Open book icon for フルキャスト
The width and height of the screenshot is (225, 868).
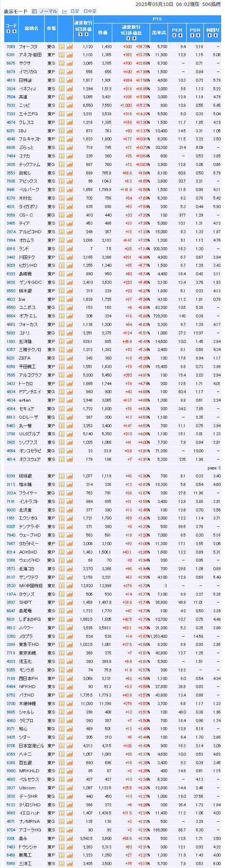point(62,139)
